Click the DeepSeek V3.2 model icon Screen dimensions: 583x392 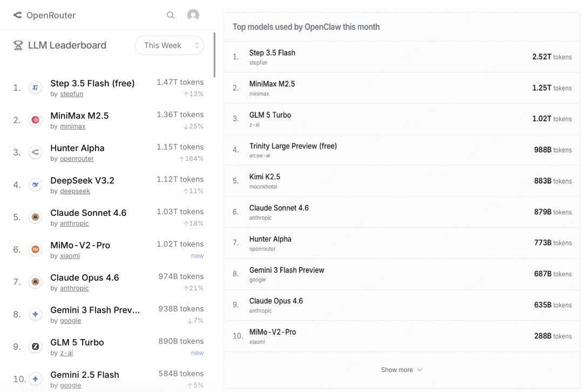point(36,185)
